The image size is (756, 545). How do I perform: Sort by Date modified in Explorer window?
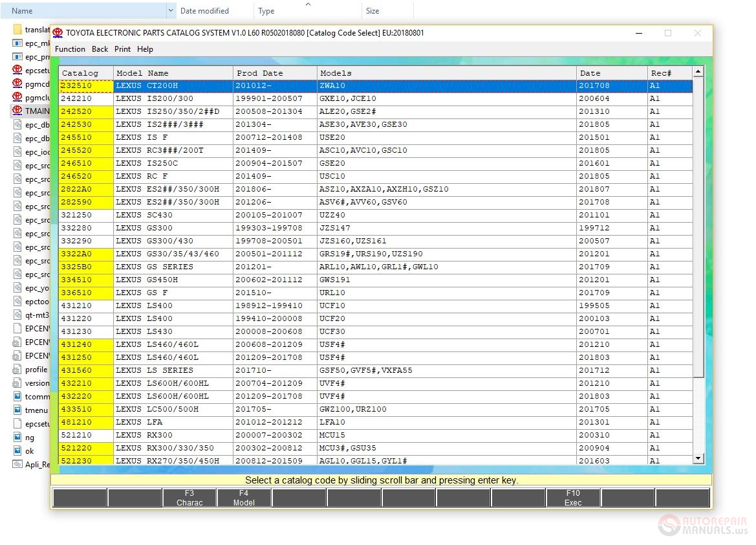204,10
